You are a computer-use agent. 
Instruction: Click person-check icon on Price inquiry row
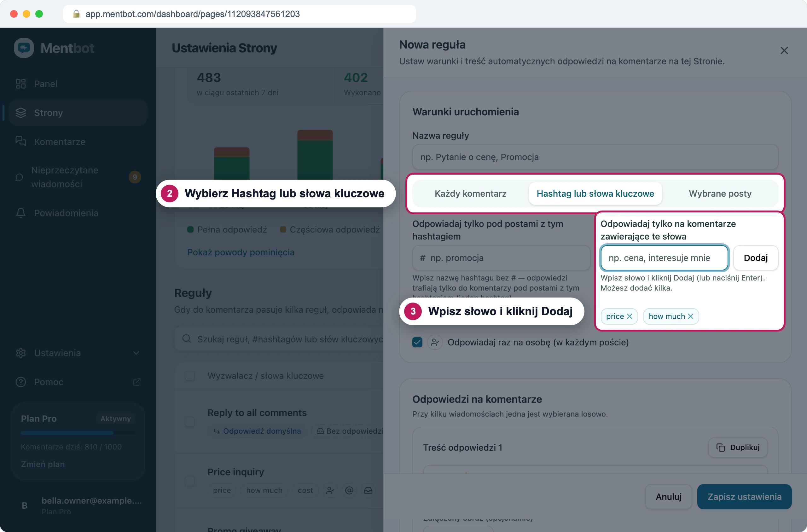pos(330,490)
